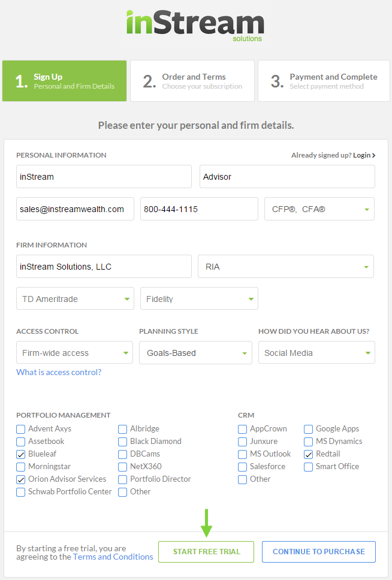Click the email address field
392x580 pixels.
75,209
